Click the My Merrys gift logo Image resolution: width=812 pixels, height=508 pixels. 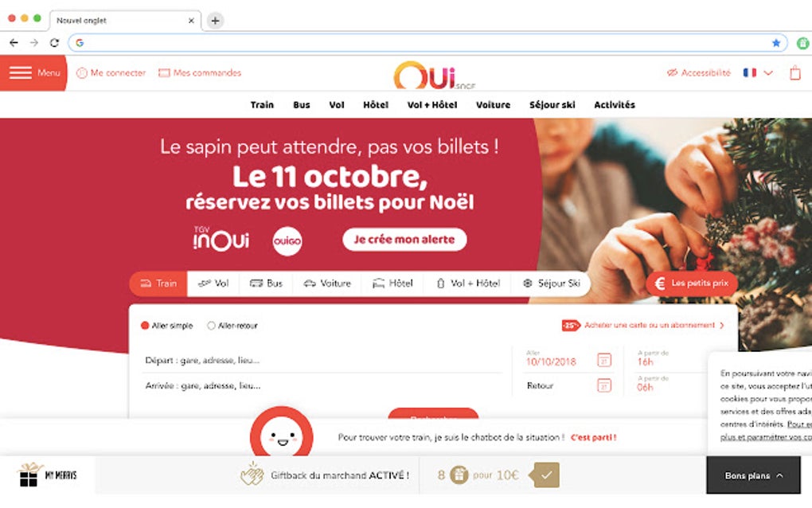point(48,475)
